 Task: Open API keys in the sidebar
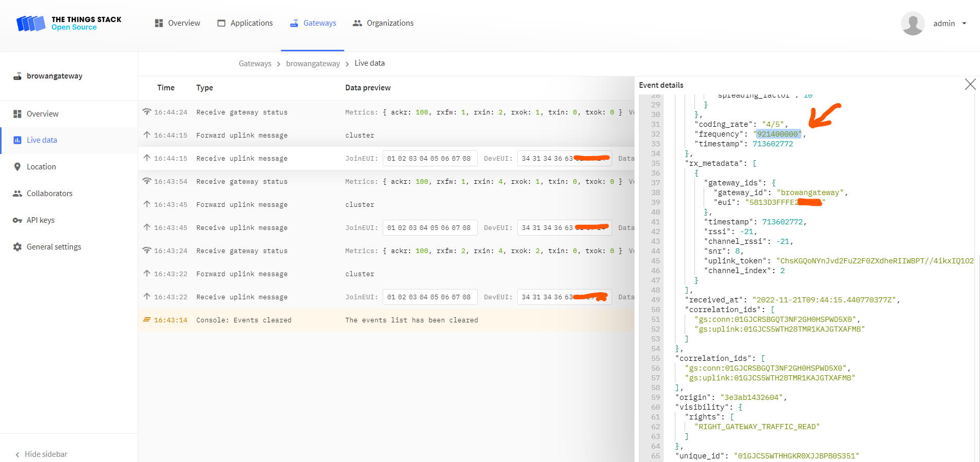40,220
